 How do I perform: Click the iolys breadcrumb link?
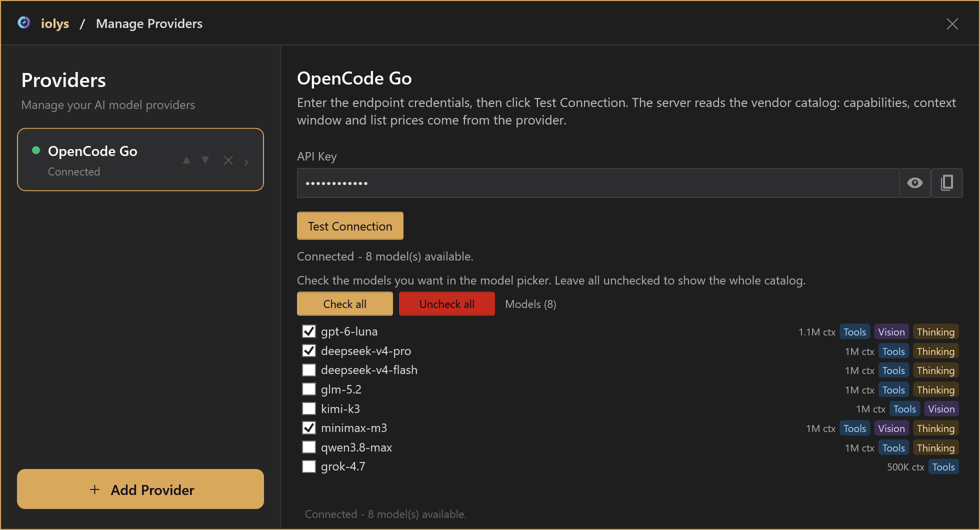55,23
